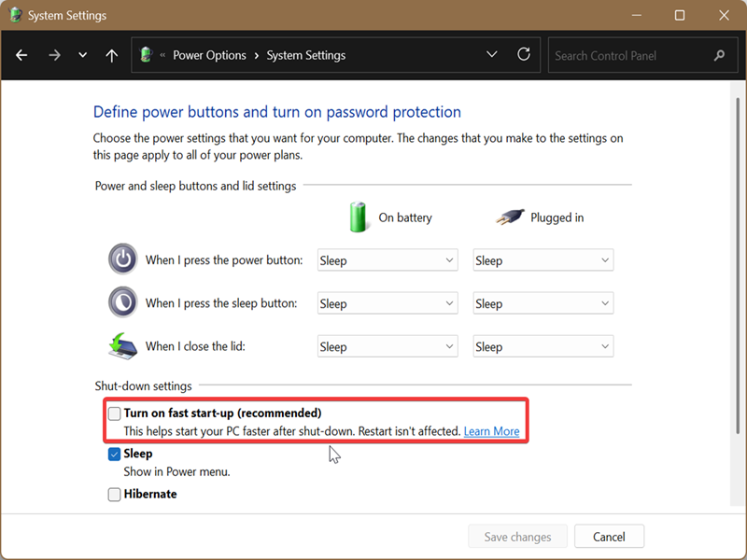Viewport: 747px width, 560px height.
Task: Maximize the System Settings window
Action: pyautogui.click(x=680, y=15)
